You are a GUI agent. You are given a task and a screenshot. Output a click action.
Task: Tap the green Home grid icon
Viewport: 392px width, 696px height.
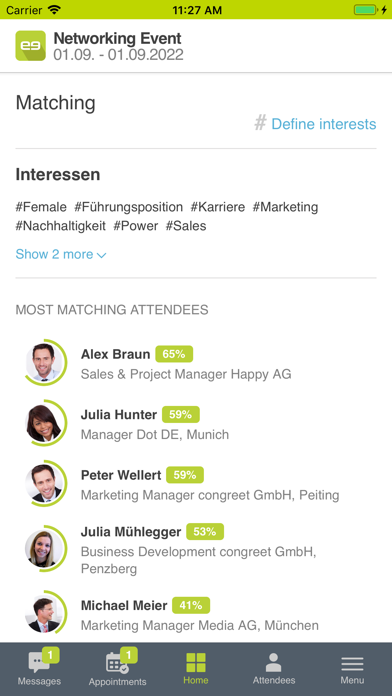tap(196, 663)
